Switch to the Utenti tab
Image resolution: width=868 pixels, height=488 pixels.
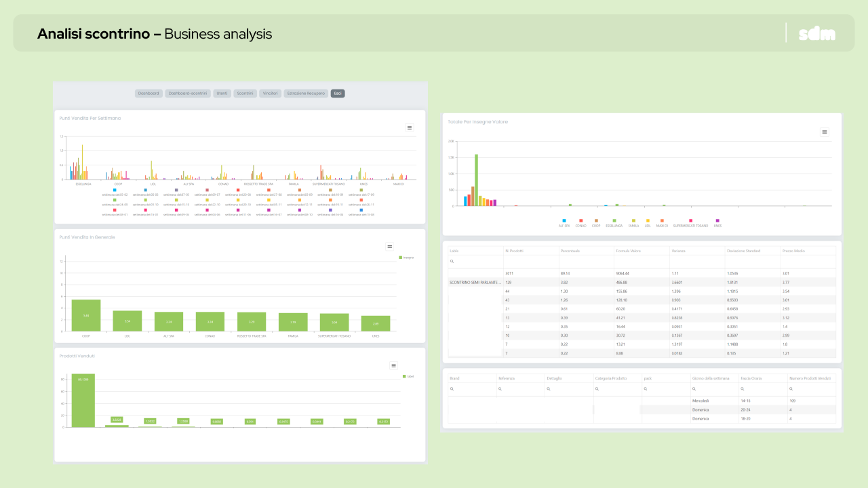click(x=222, y=94)
